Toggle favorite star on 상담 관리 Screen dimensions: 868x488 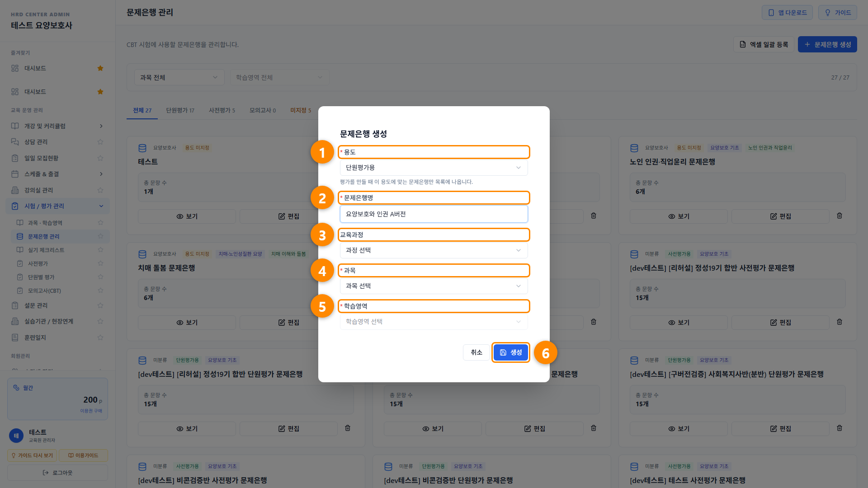coord(100,142)
